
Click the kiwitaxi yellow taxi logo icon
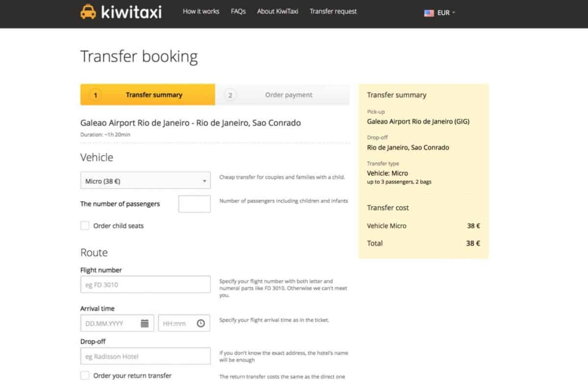pyautogui.click(x=88, y=12)
